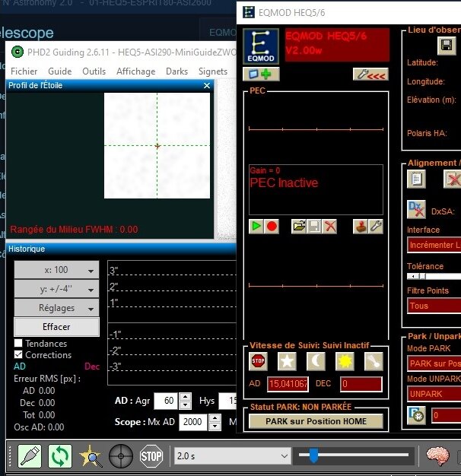Open the Incrémenter interface dropdown
Screen dimensions: 461x476
(434, 245)
